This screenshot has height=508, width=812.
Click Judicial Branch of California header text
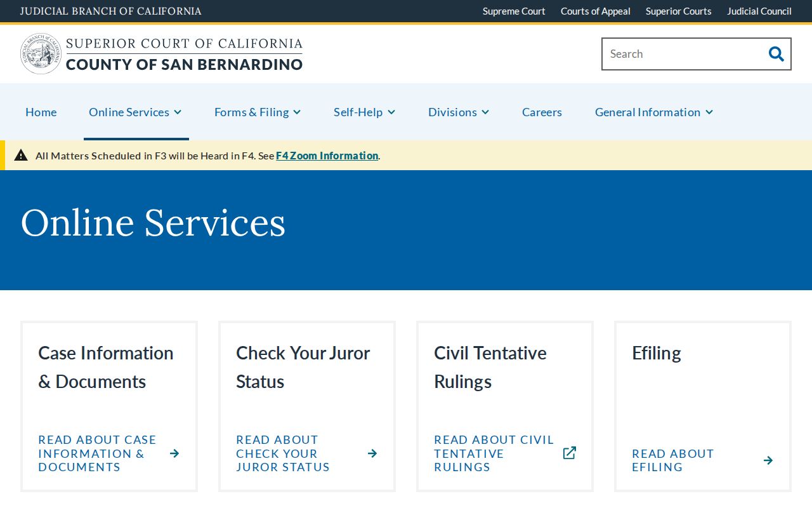[x=111, y=11]
